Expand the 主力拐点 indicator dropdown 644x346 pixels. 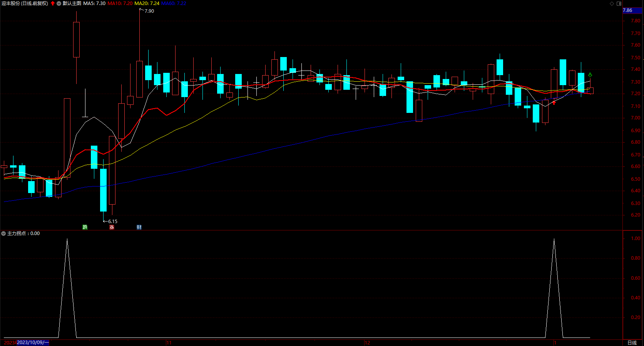3,233
